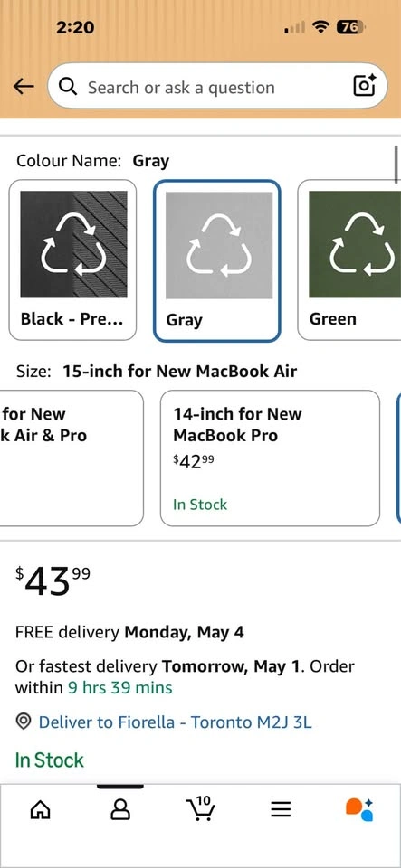Select the Black - Pre... colour option

pos(72,259)
